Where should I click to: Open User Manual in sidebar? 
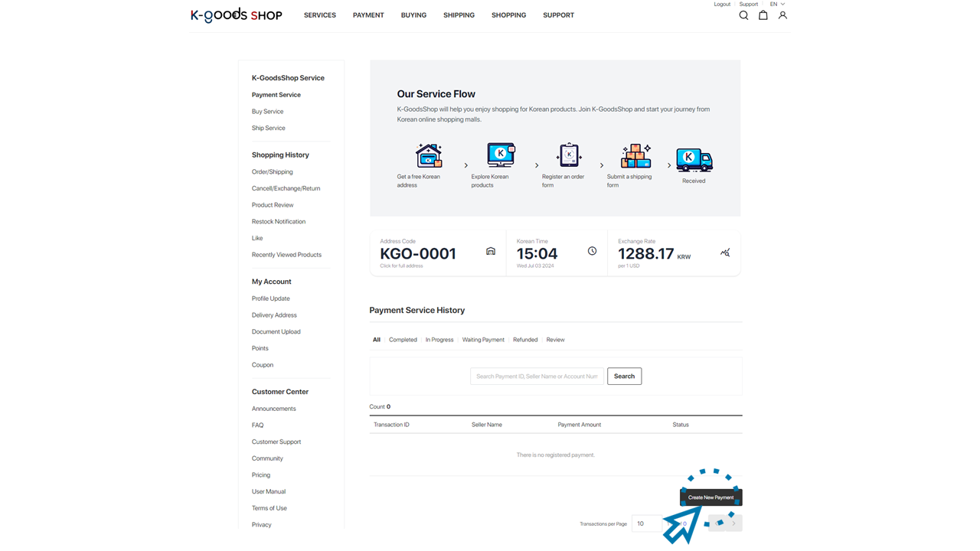pyautogui.click(x=269, y=492)
